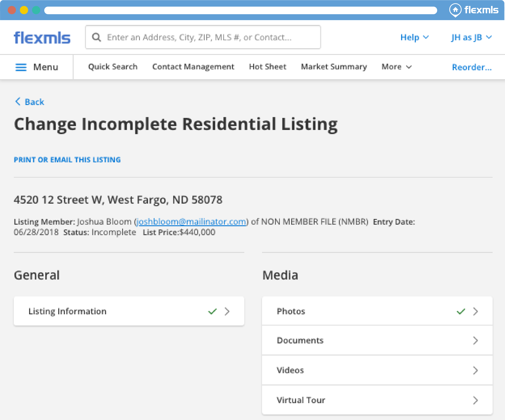
Task: Click the green checkmark on Listing Information
Action: (x=212, y=312)
